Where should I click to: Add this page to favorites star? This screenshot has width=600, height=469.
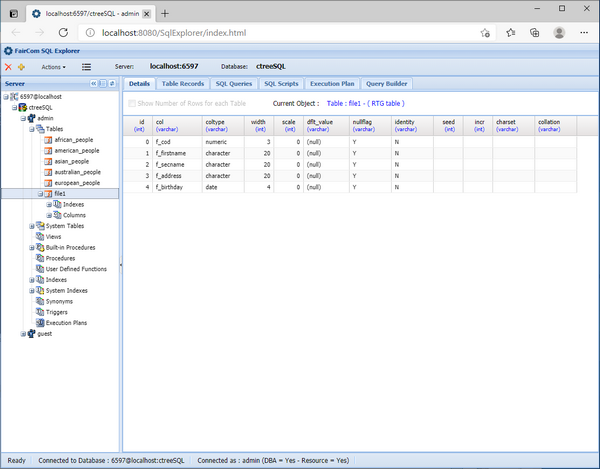[x=485, y=33]
